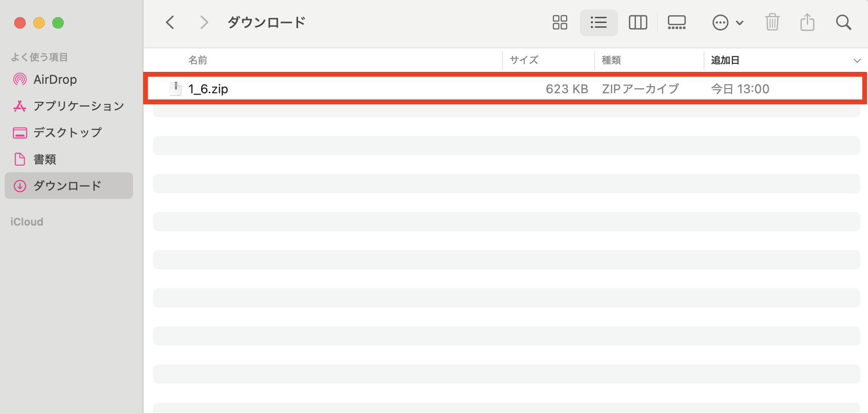
Task: Click the share icon
Action: (x=807, y=22)
